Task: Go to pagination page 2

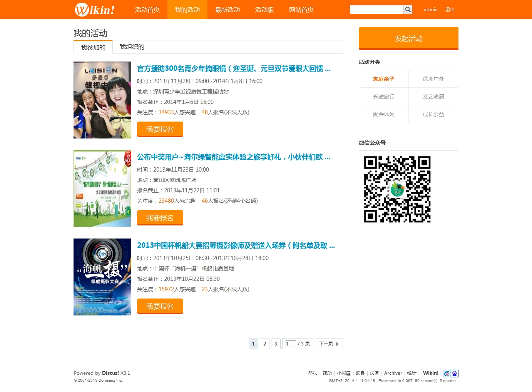Action: (x=264, y=344)
